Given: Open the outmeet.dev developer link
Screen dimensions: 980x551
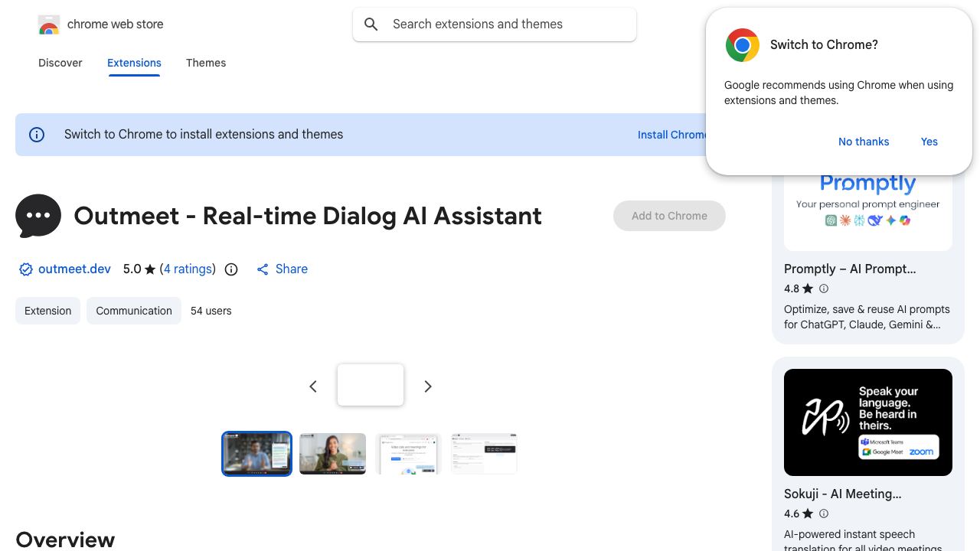Looking at the screenshot, I should tap(74, 269).
